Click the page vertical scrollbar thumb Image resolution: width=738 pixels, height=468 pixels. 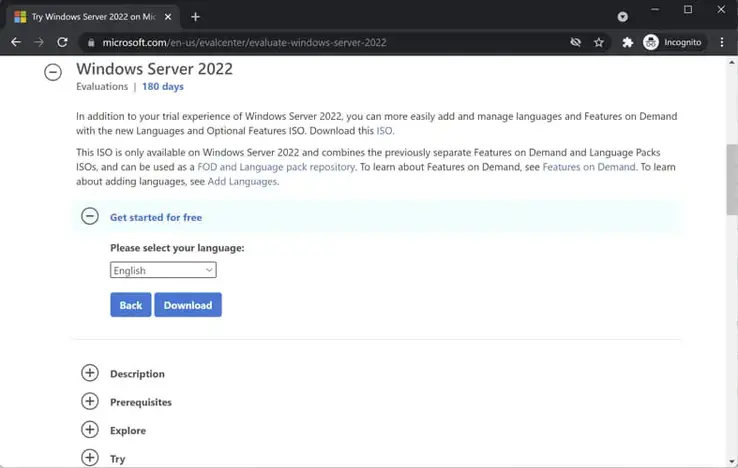coord(732,179)
